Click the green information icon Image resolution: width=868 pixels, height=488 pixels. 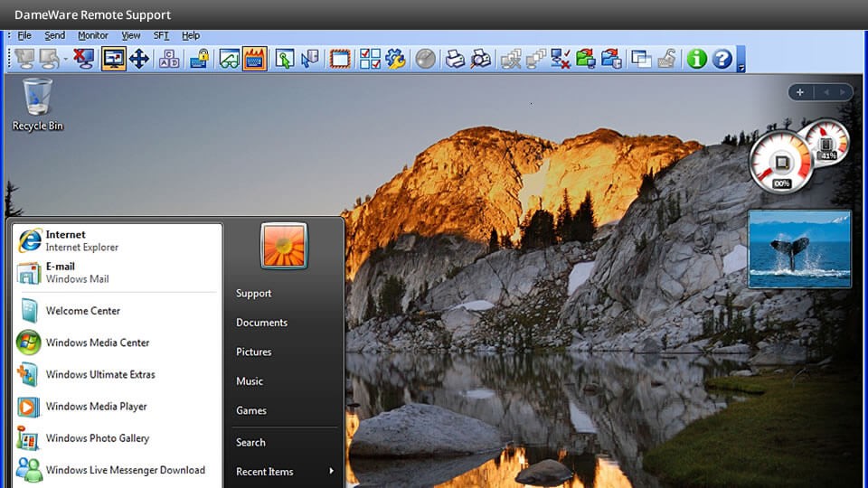696,59
